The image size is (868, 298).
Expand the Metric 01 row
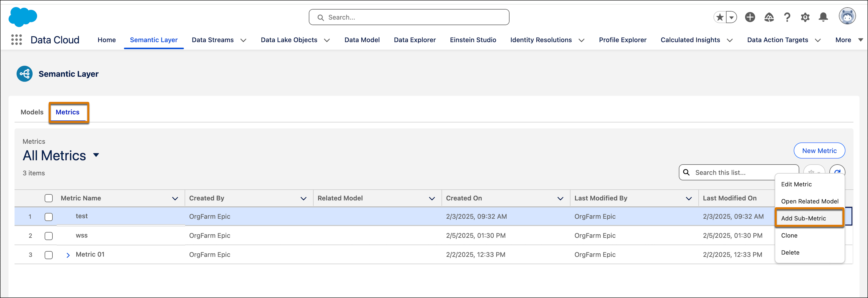68,255
